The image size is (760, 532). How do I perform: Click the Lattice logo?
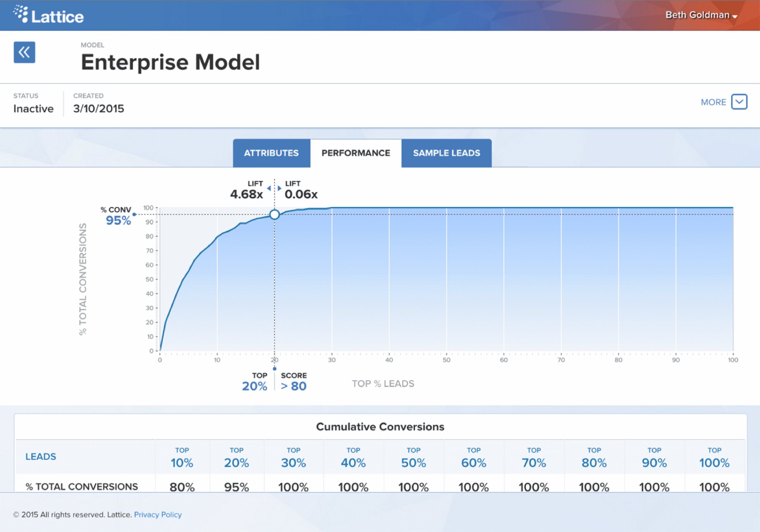[x=48, y=15]
